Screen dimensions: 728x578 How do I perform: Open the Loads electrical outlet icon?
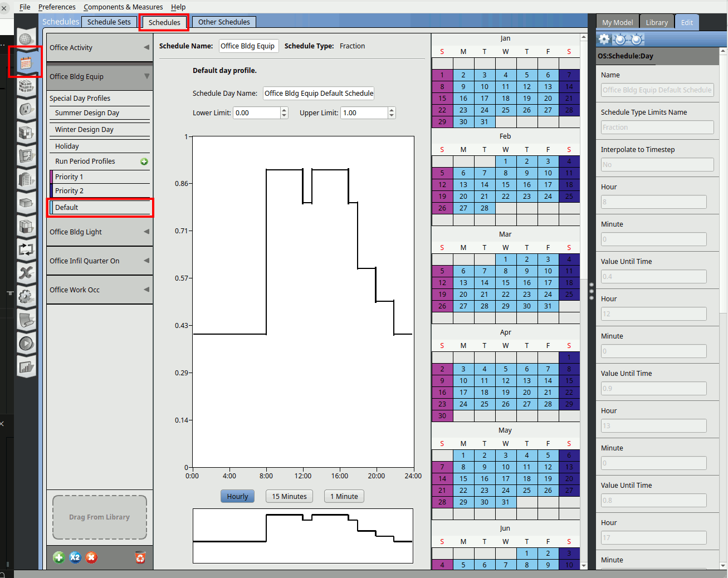26,109
